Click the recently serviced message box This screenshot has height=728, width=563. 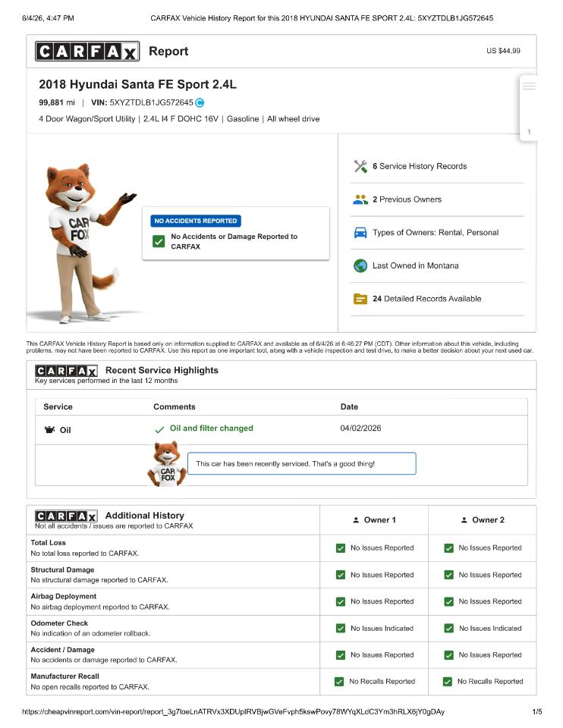301,463
